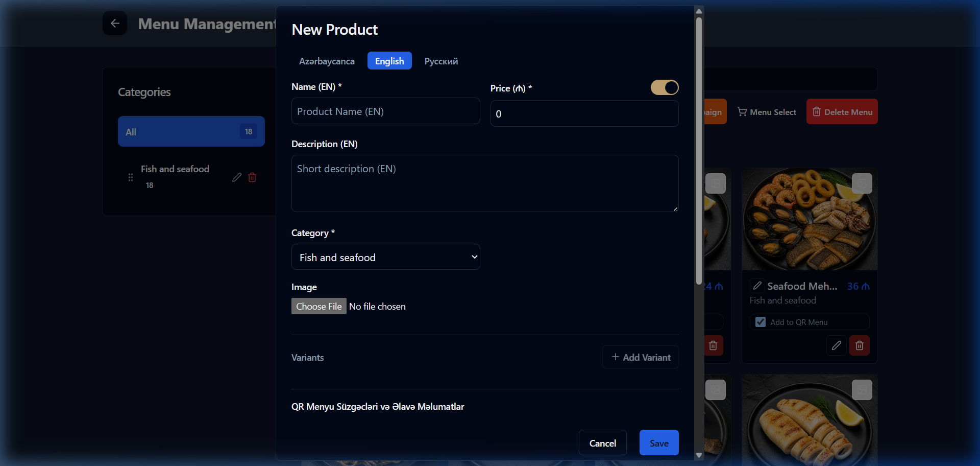Click the '18' count badge on All

click(249, 131)
